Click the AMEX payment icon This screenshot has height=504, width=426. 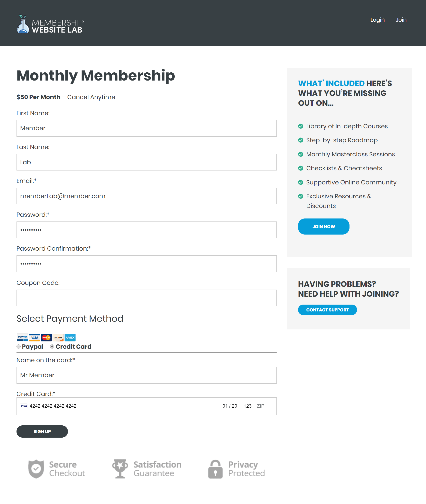70,337
